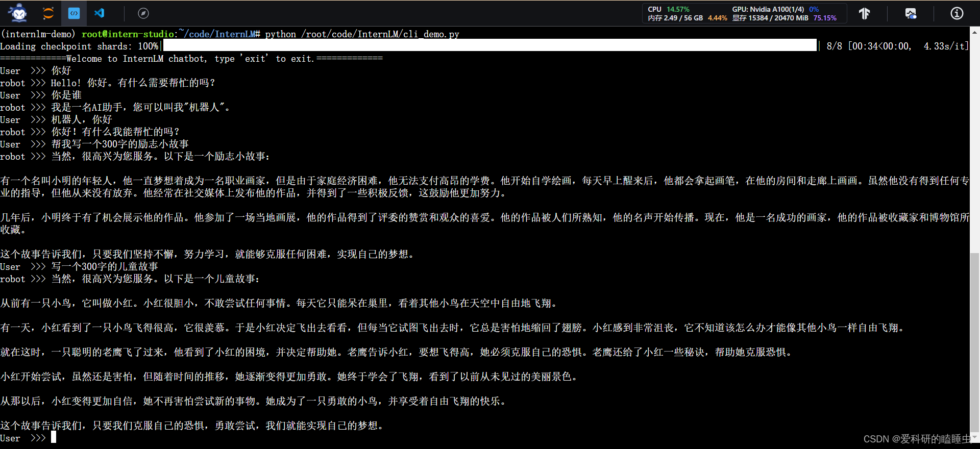The image size is (980, 449).
Task: Click the GPU: Nvidia A100(1/4) label
Action: [768, 9]
